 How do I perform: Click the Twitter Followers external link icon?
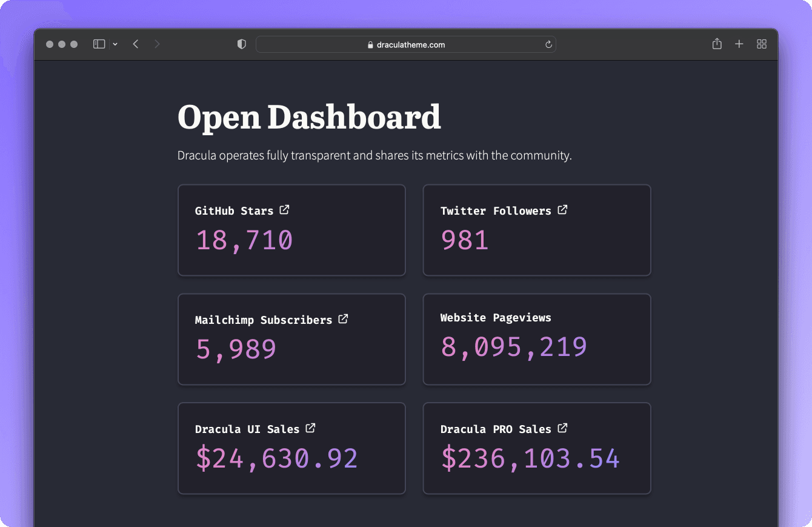pos(562,209)
